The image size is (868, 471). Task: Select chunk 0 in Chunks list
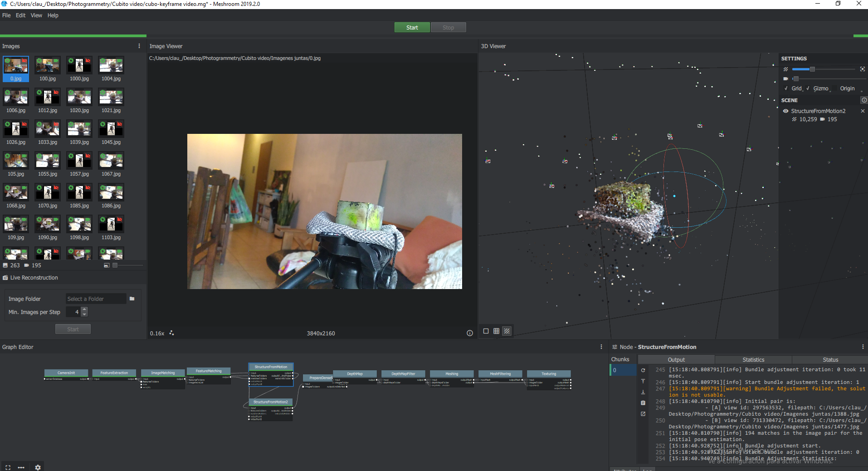(623, 370)
